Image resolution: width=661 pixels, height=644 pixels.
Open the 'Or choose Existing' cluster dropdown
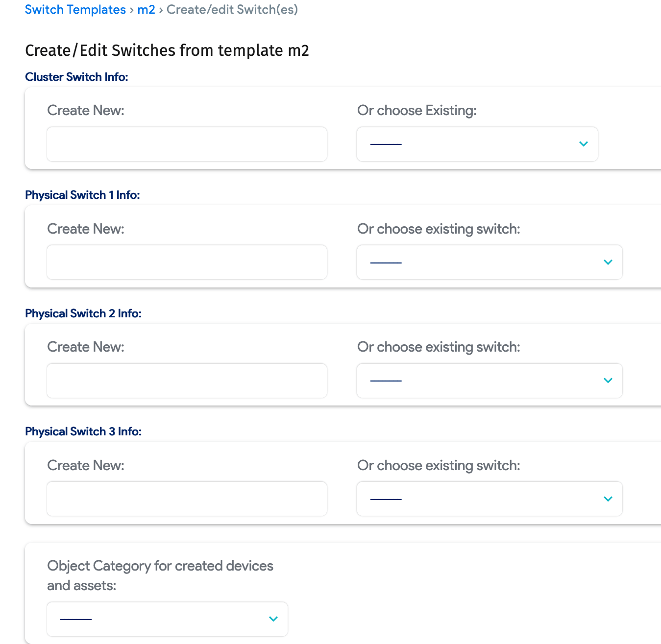[477, 144]
